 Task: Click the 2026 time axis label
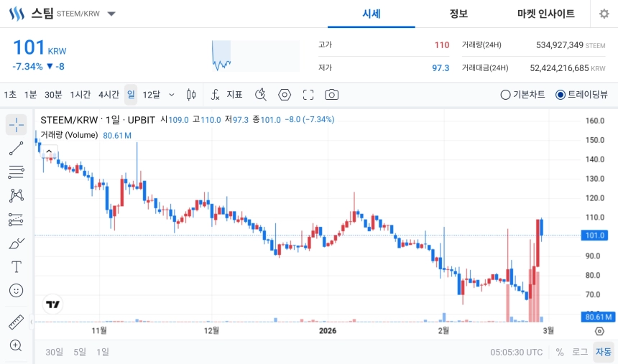tap(328, 330)
